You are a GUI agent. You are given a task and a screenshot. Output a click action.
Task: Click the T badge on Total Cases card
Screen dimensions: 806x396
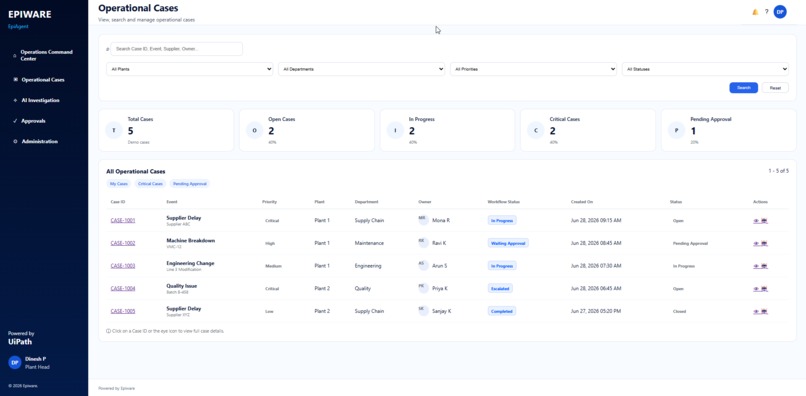[114, 130]
